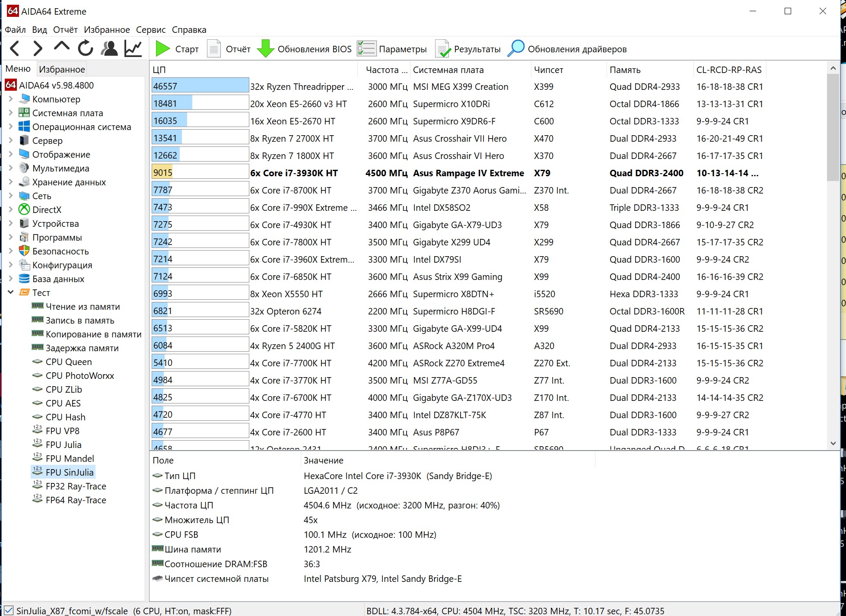The height and width of the screenshot is (616, 846).
Task: Open the Сервис menu
Action: [150, 30]
